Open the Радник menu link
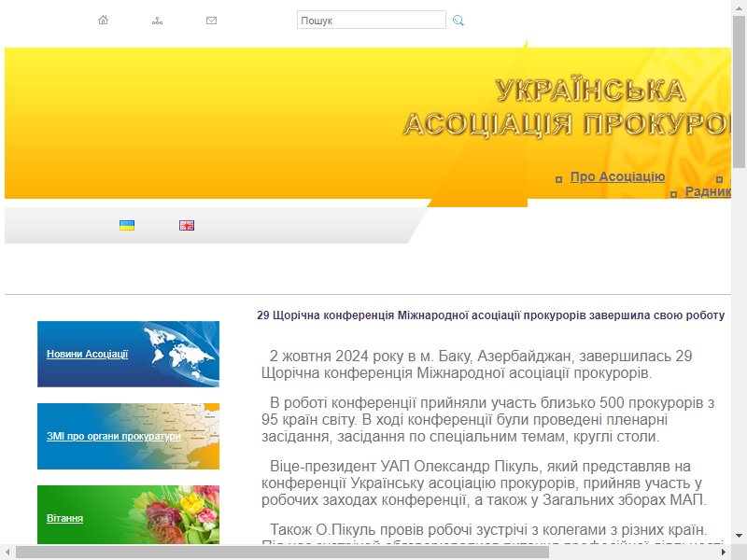The width and height of the screenshot is (747, 560). coord(708,192)
